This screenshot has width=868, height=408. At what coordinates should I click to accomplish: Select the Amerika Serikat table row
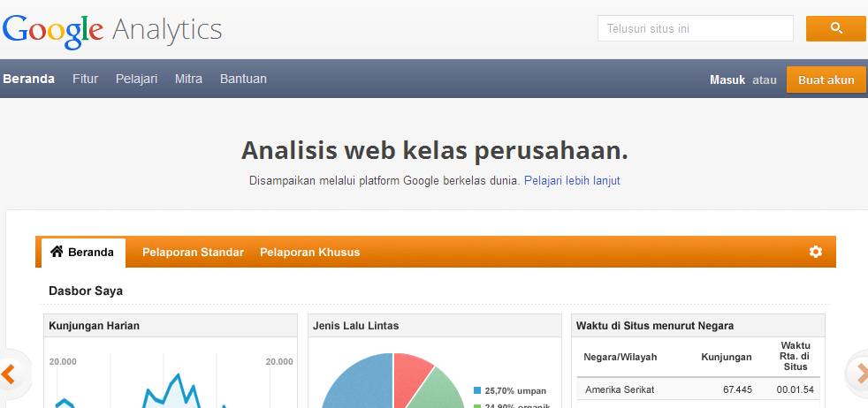(x=698, y=389)
